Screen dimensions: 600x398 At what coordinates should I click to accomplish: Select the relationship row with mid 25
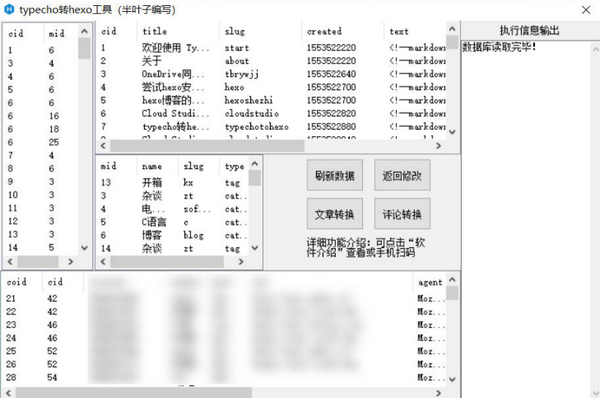[41, 142]
